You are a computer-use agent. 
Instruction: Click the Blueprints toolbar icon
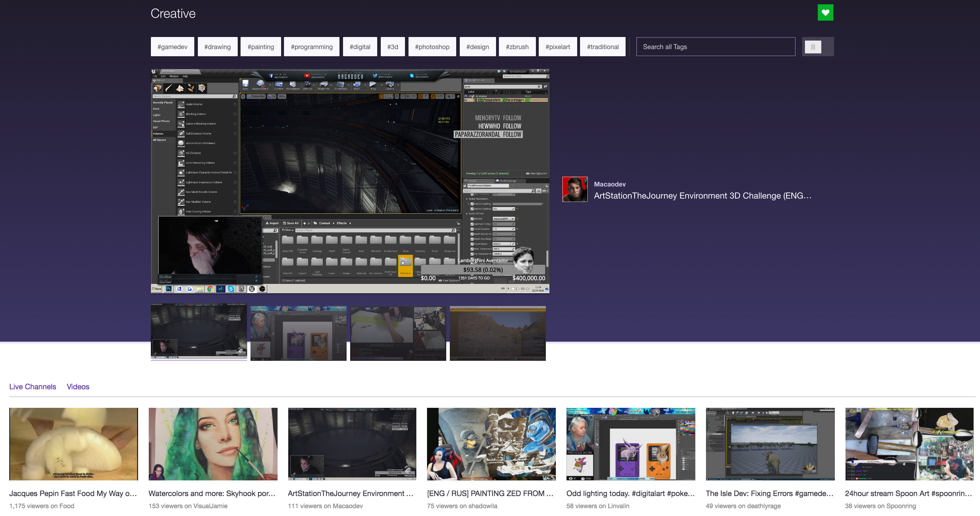[x=324, y=84]
